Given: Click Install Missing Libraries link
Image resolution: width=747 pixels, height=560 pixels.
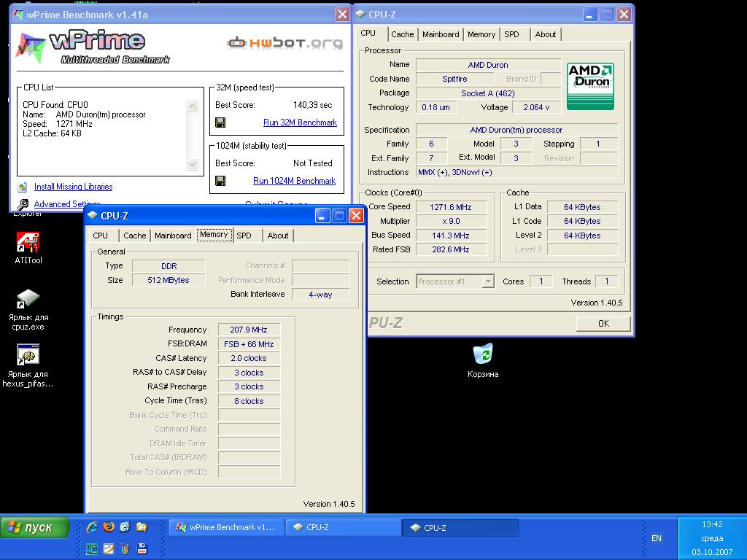Looking at the screenshot, I should click(x=74, y=187).
